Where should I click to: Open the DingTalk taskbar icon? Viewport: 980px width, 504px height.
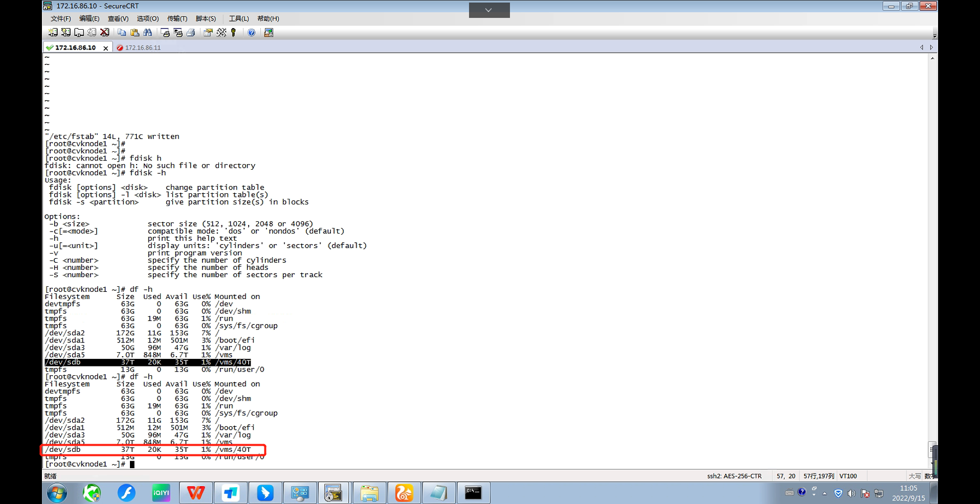(265, 493)
